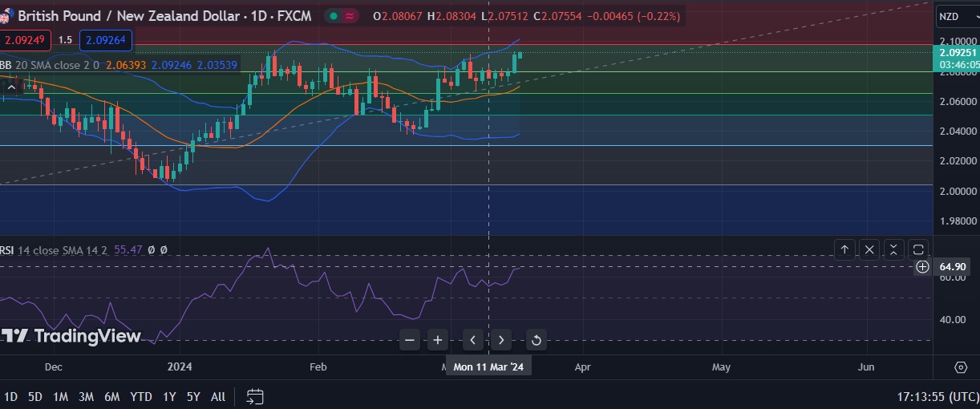The width and height of the screenshot is (980, 409).
Task: Click the 2.06000 price axis label
Action: 956,102
